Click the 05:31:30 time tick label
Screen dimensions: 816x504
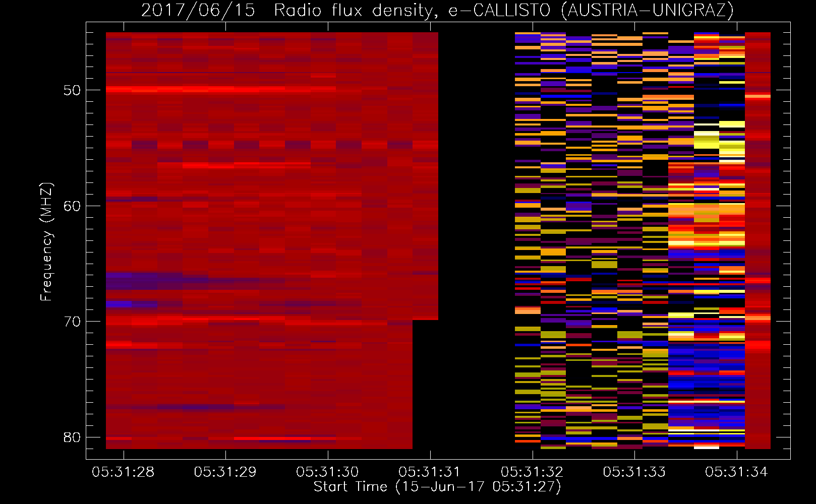pos(328,472)
